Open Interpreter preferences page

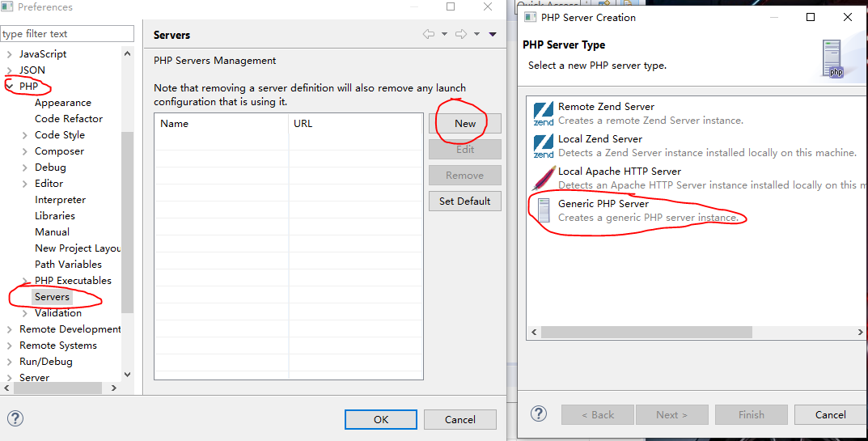click(x=60, y=199)
